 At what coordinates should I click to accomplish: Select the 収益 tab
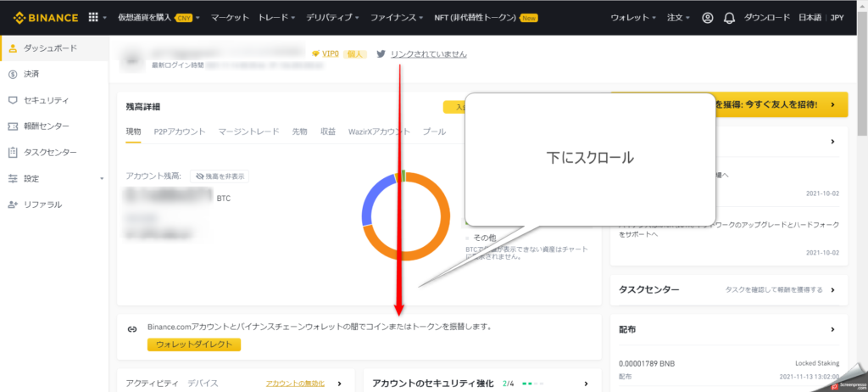click(328, 132)
